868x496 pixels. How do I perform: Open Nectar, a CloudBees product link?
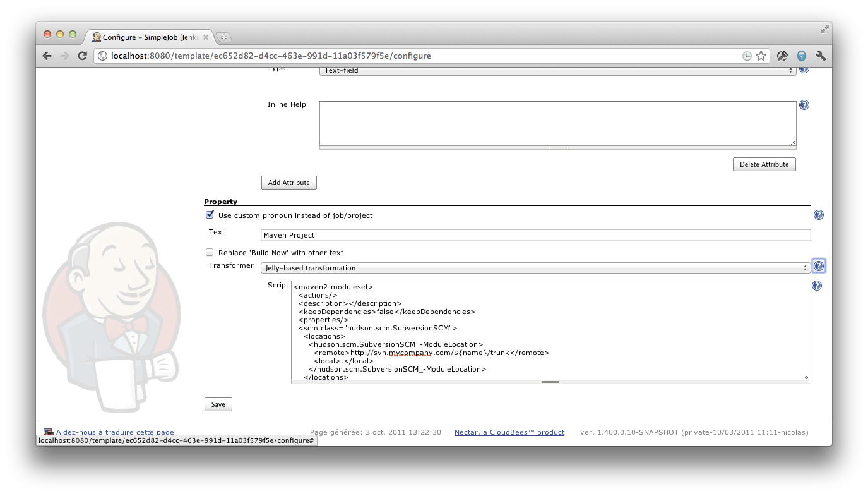point(509,432)
